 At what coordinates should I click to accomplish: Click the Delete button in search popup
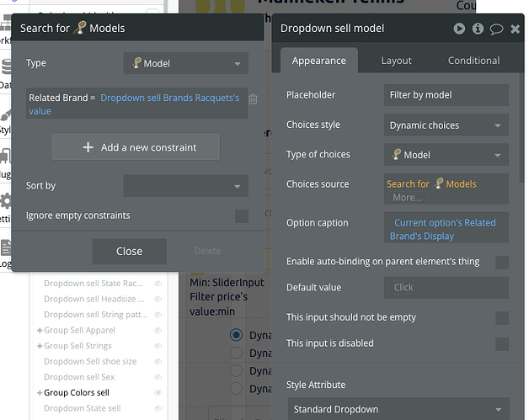point(207,251)
